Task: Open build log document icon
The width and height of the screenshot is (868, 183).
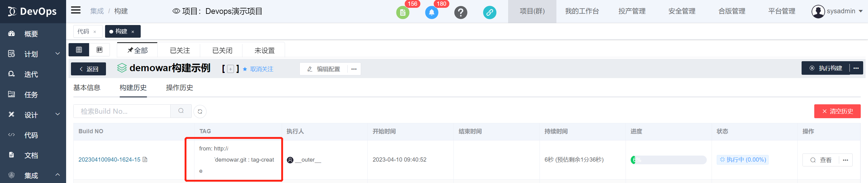Action: (145, 159)
